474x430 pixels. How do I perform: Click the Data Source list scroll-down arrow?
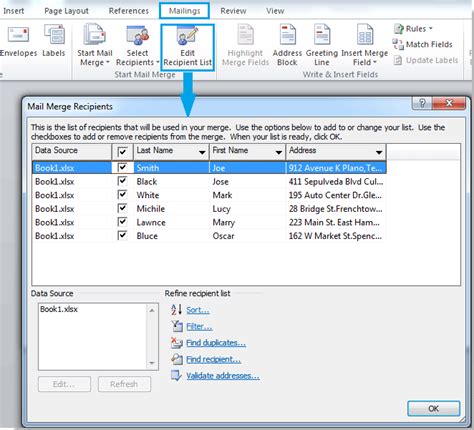coord(152,363)
